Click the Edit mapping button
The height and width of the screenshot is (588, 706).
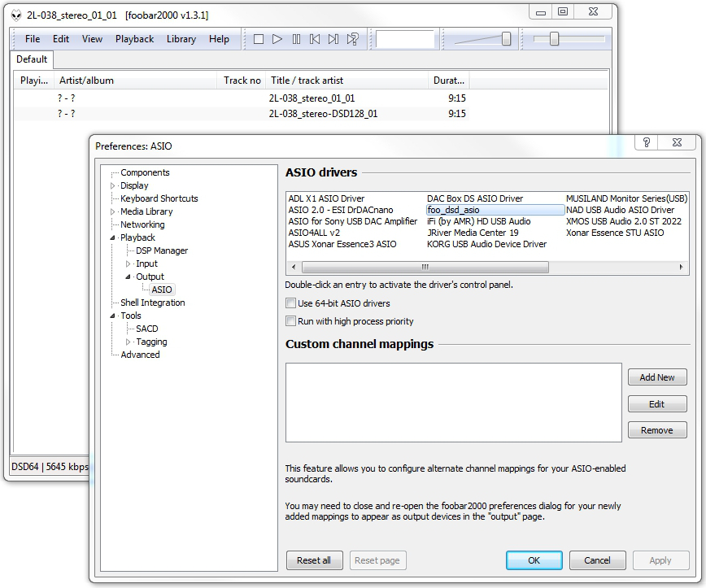click(657, 404)
